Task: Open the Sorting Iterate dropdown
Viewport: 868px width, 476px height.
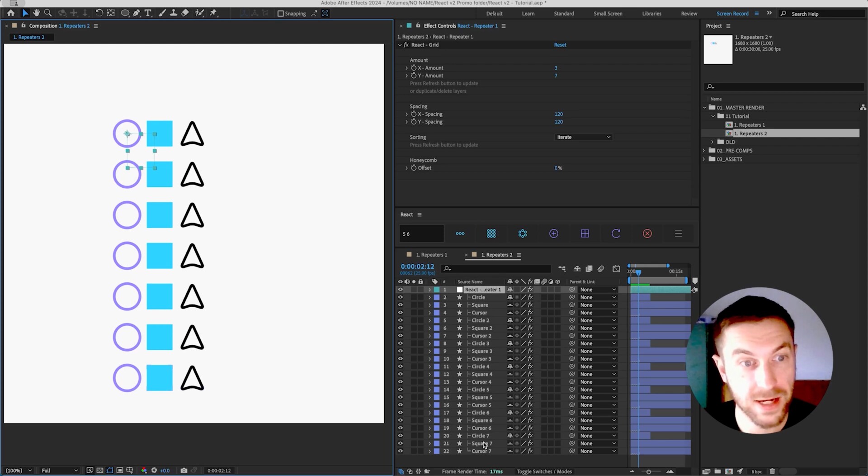Action: [583, 137]
